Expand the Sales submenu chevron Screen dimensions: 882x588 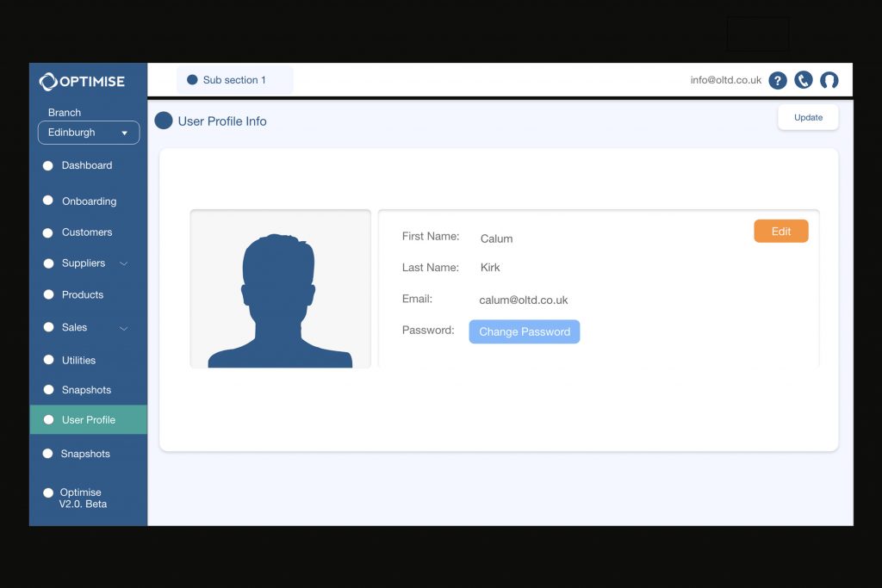coord(123,328)
